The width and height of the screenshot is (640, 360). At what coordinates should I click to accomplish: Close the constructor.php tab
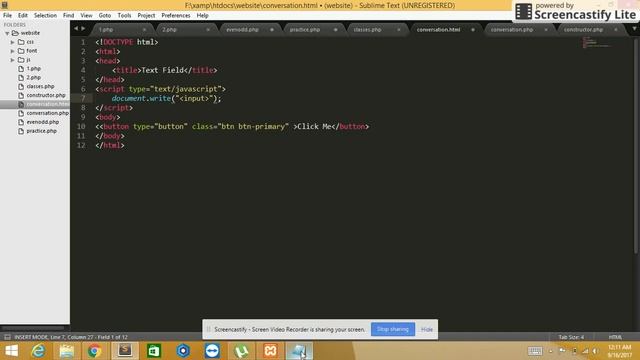pos(616,30)
